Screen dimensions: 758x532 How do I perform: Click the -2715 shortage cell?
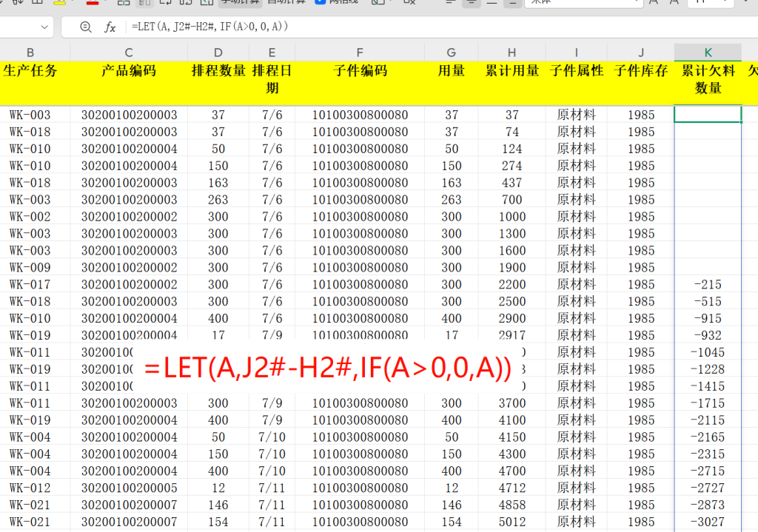[708, 470]
